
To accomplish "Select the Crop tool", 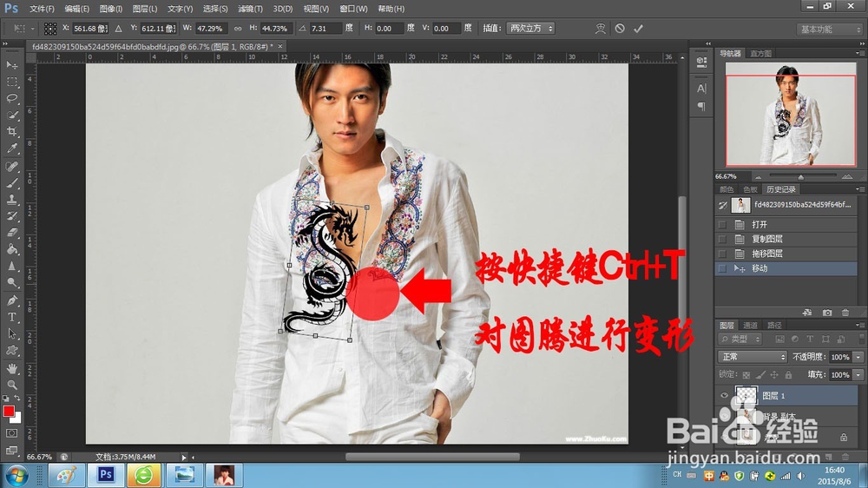I will pos(11,132).
